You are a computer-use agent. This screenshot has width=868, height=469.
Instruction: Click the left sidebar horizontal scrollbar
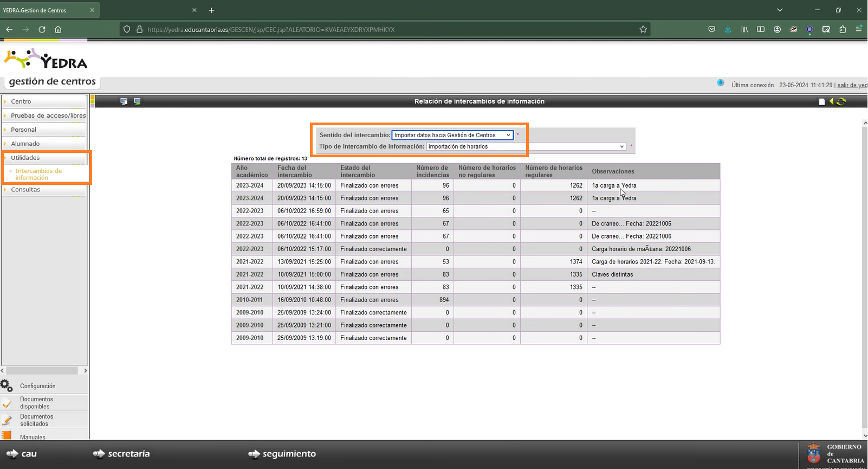(x=42, y=370)
